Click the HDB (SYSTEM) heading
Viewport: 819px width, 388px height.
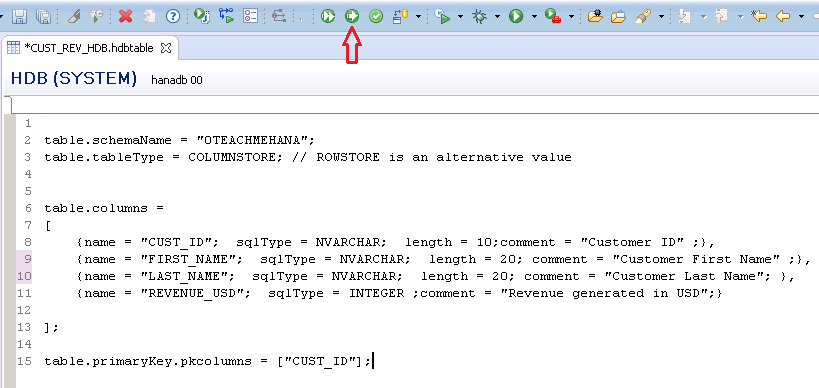point(74,79)
